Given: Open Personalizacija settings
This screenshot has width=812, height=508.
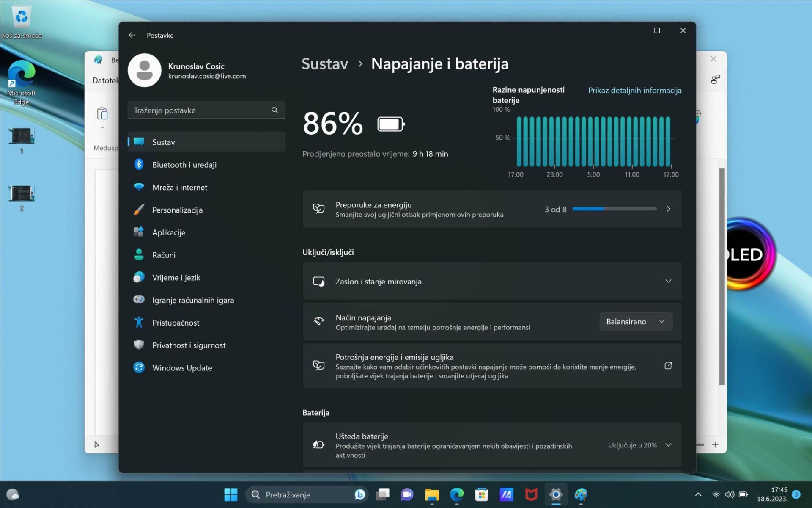Looking at the screenshot, I should coord(177,210).
